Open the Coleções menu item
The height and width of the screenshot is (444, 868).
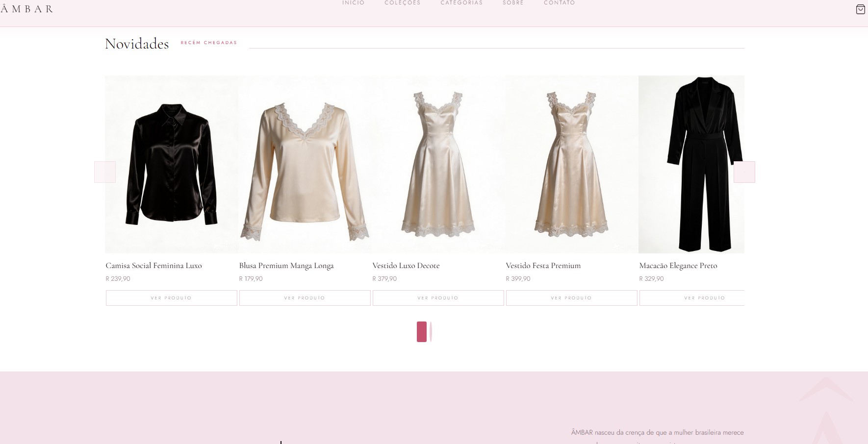402,3
